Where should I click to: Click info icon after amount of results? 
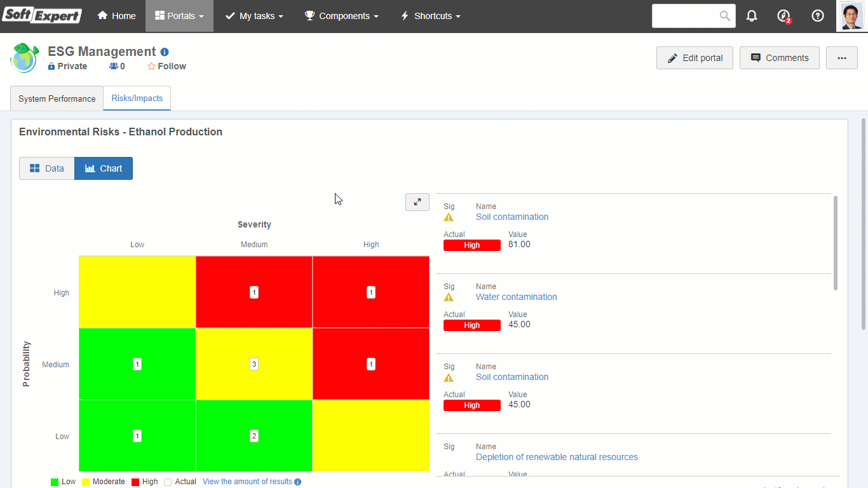(x=297, y=482)
